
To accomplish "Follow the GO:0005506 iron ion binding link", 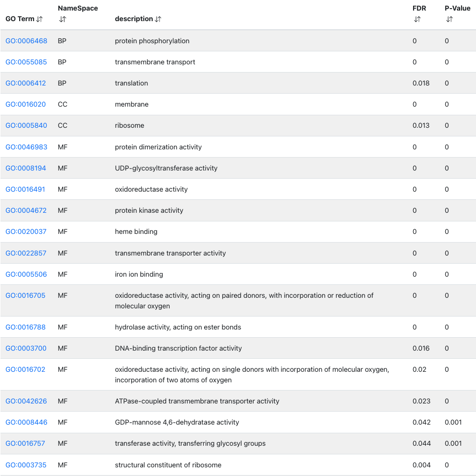I will [26, 274].
